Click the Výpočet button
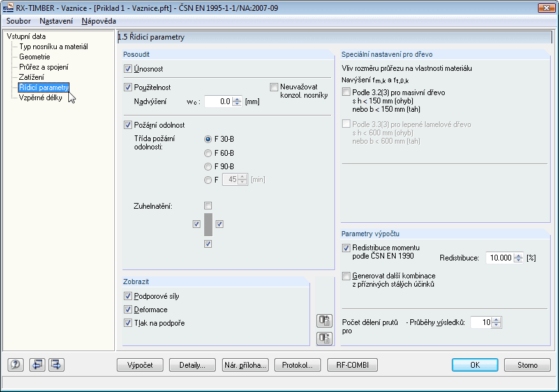The height and width of the screenshot is (392, 559). coord(140,365)
